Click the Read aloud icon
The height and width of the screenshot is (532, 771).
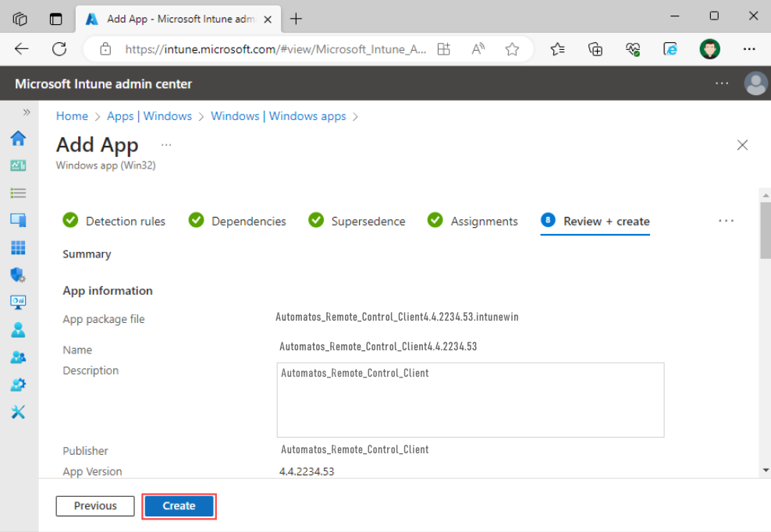click(478, 48)
